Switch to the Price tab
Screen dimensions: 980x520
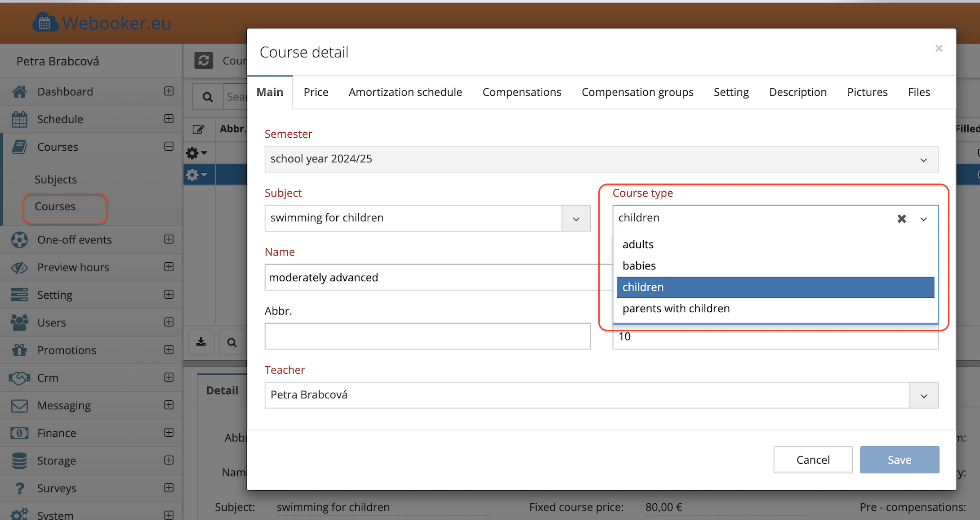coord(316,92)
